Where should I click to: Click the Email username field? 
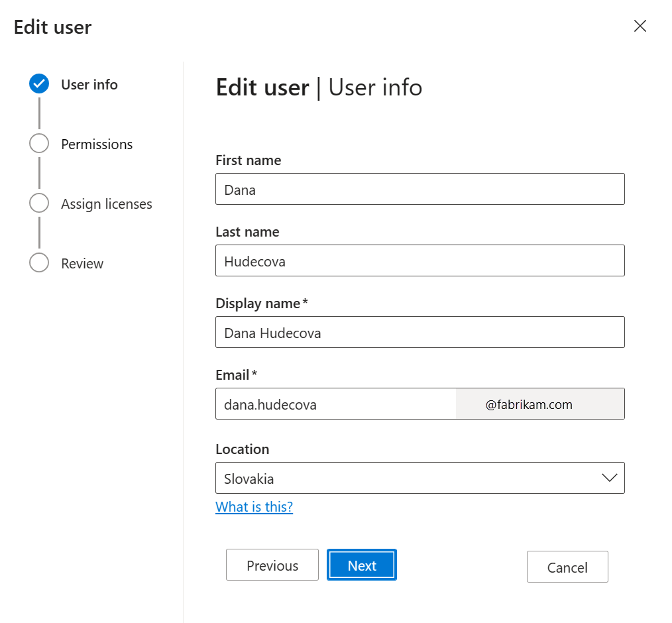coord(335,404)
